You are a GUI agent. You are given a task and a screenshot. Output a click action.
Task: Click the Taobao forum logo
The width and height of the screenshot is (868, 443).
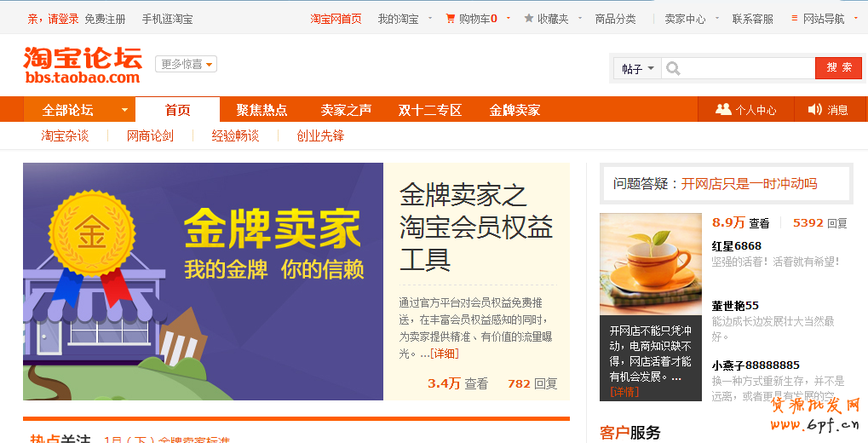(83, 65)
